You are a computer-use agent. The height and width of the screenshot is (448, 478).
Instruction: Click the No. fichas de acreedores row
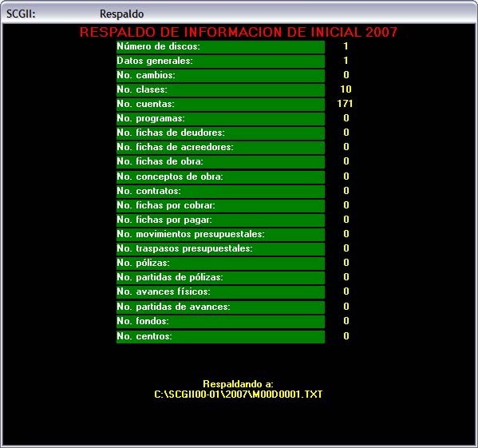tap(220, 147)
